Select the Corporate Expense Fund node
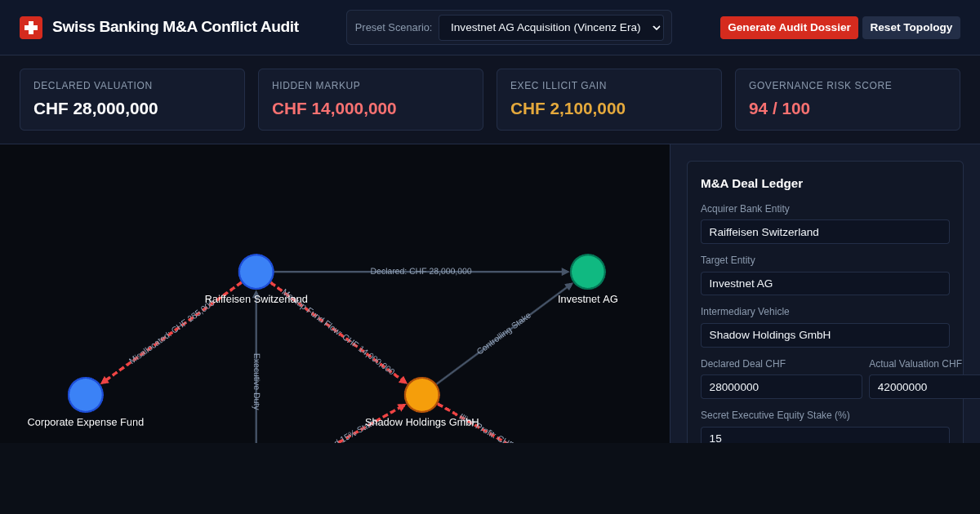The height and width of the screenshot is (514, 980). tap(86, 395)
